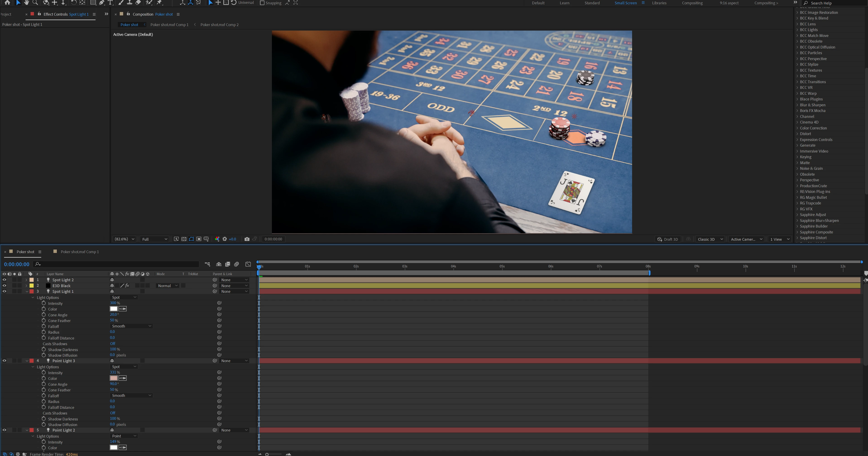
Task: Open Point Light 3 color swatch
Action: [114, 378]
